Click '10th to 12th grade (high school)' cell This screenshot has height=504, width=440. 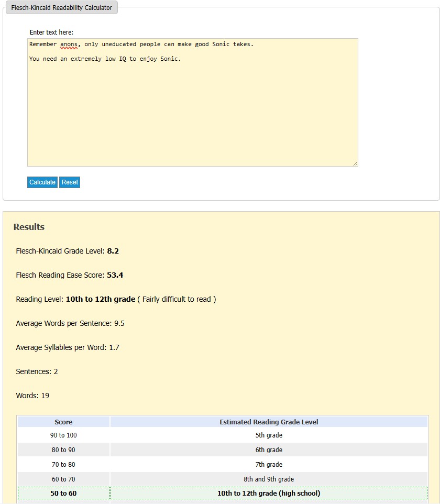coord(269,494)
